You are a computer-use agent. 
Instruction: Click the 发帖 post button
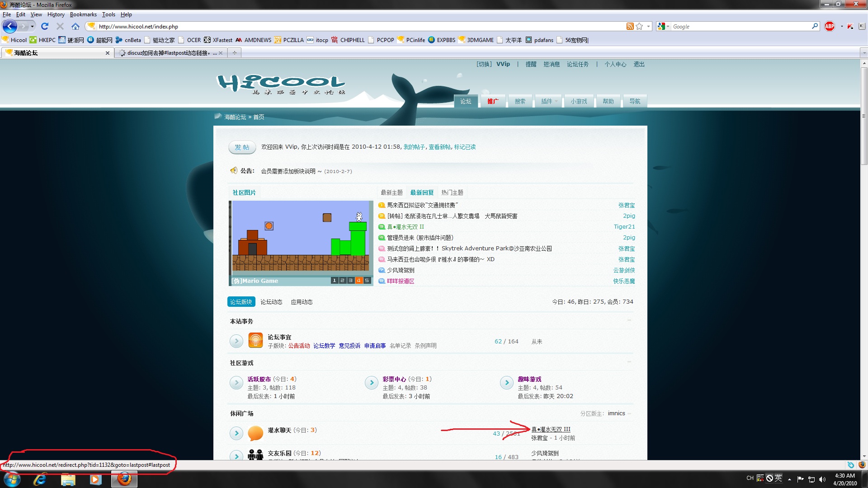tap(242, 147)
